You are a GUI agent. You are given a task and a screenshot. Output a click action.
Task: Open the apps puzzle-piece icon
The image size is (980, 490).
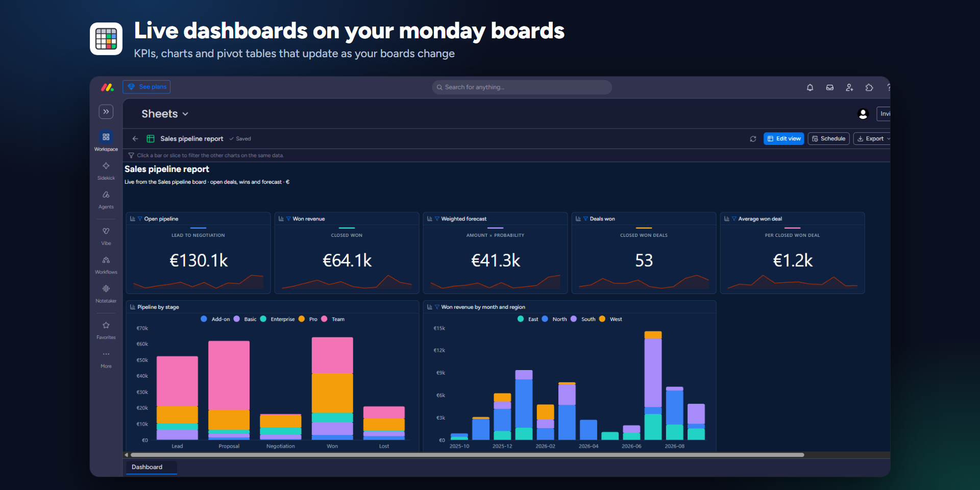pyautogui.click(x=869, y=87)
